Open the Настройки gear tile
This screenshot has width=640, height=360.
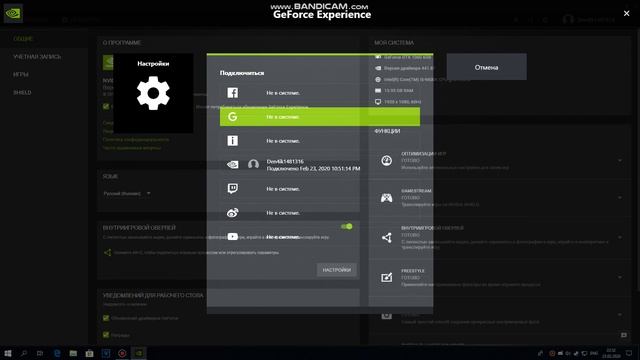point(153,93)
